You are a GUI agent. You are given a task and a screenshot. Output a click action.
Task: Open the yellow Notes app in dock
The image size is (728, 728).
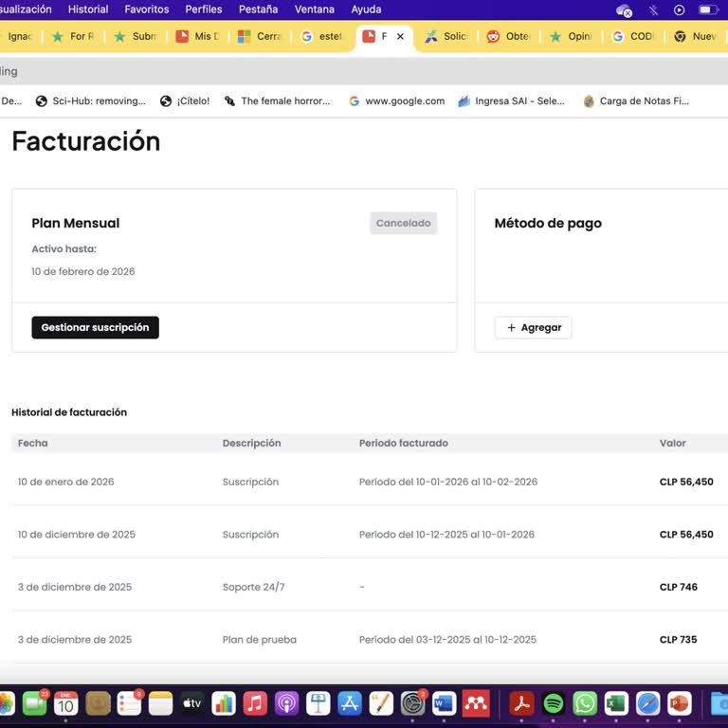pos(160,704)
